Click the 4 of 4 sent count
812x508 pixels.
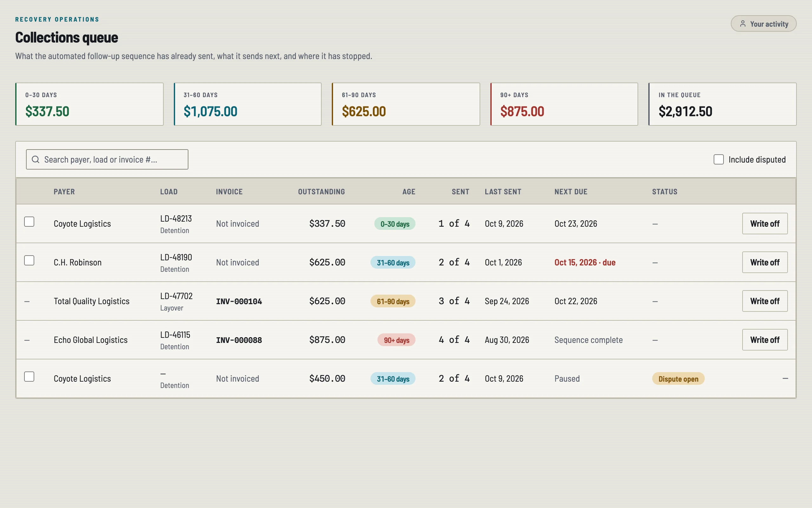454,340
